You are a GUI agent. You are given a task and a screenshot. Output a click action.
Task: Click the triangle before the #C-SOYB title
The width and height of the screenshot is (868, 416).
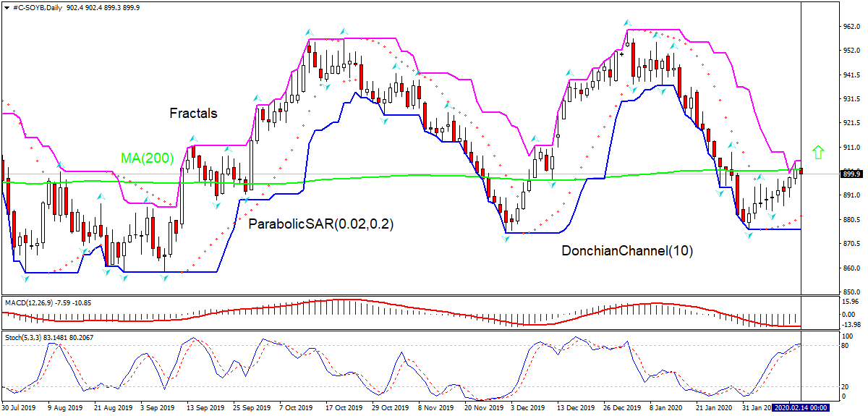[x=6, y=7]
